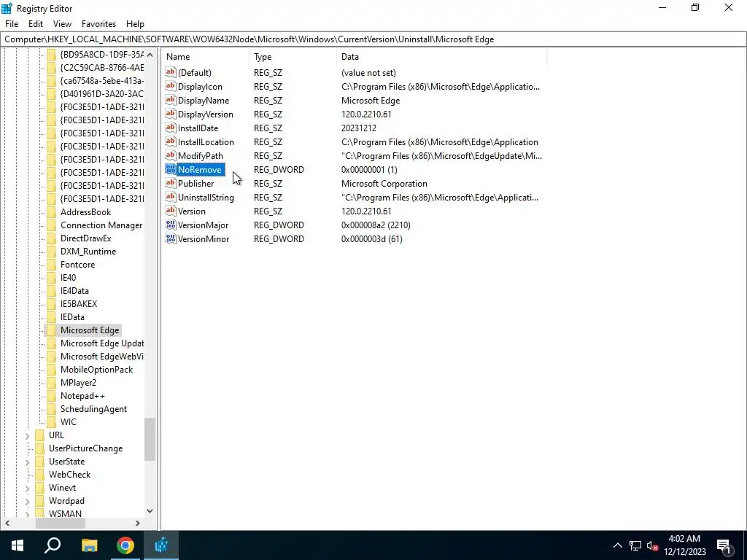This screenshot has height=560, width=747.
Task: Click the muted volume tray icon
Action: tap(653, 545)
